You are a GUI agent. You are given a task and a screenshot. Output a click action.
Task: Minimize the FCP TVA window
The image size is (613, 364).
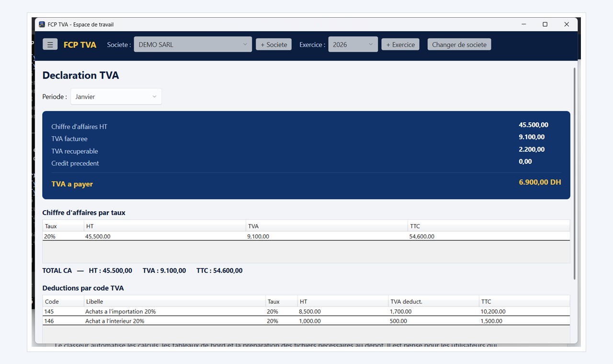point(523,24)
